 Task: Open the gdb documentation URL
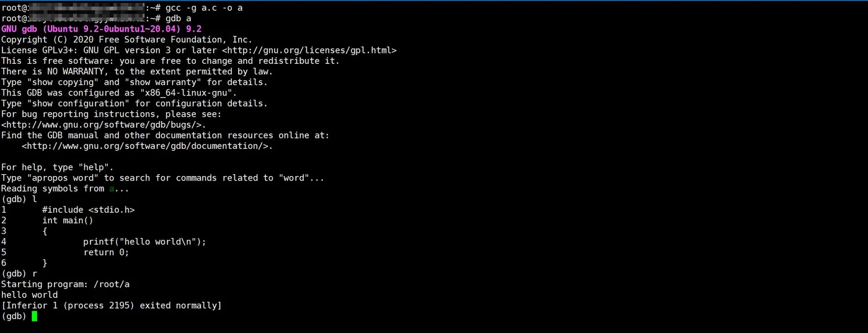click(145, 146)
